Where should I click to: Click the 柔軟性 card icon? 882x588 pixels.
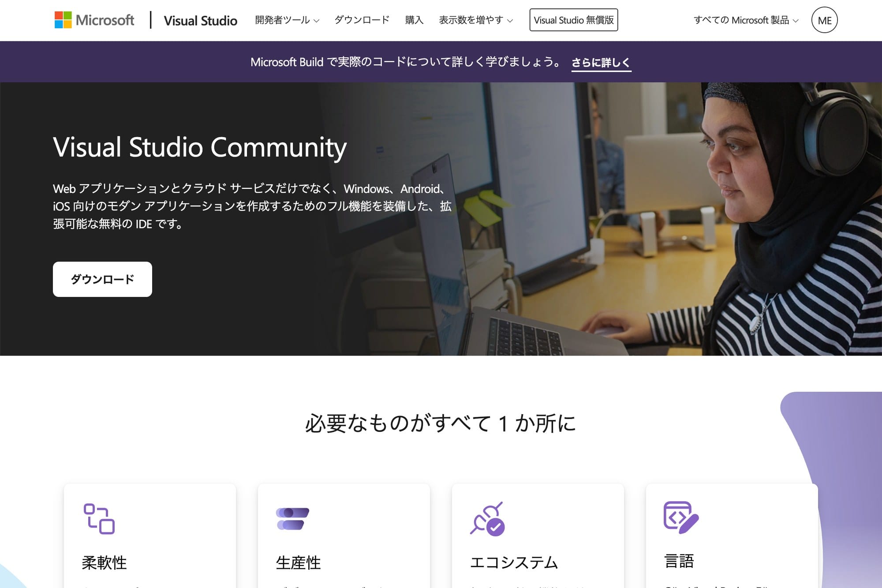(99, 519)
